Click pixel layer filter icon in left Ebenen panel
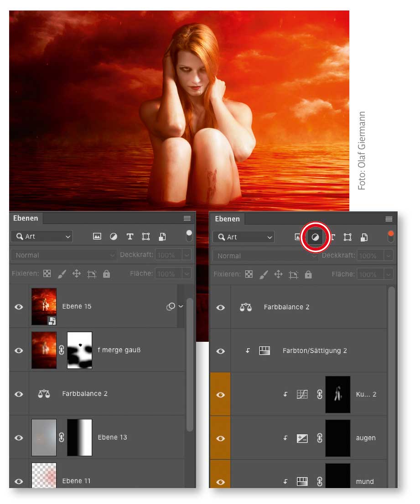Viewport: 420px width, 504px height. coord(97,237)
